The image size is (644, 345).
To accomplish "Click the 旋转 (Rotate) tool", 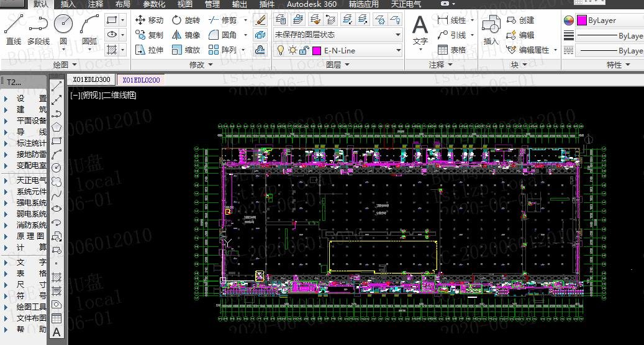I will 186,20.
